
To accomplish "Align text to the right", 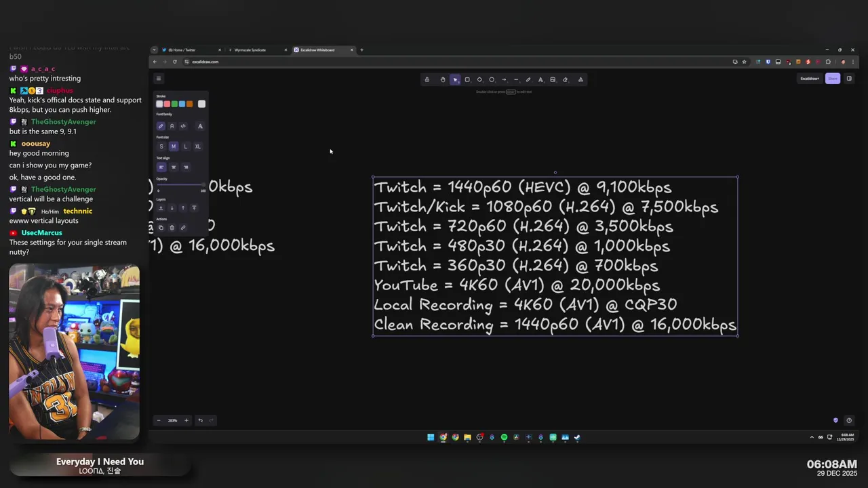I will coord(185,167).
